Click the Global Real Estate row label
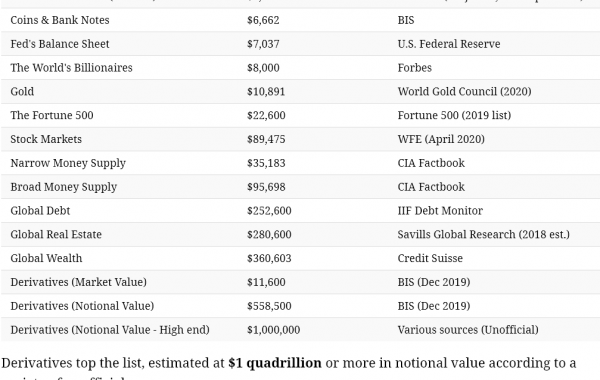The width and height of the screenshot is (600, 380). tap(56, 234)
